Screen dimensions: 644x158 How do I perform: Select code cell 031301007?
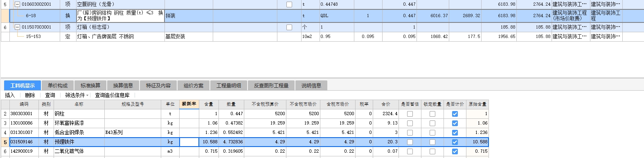pos(24,133)
